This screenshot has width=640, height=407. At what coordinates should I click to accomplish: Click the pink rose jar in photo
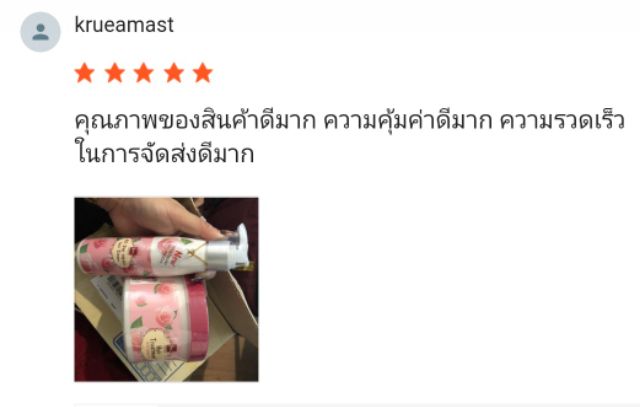[166, 319]
